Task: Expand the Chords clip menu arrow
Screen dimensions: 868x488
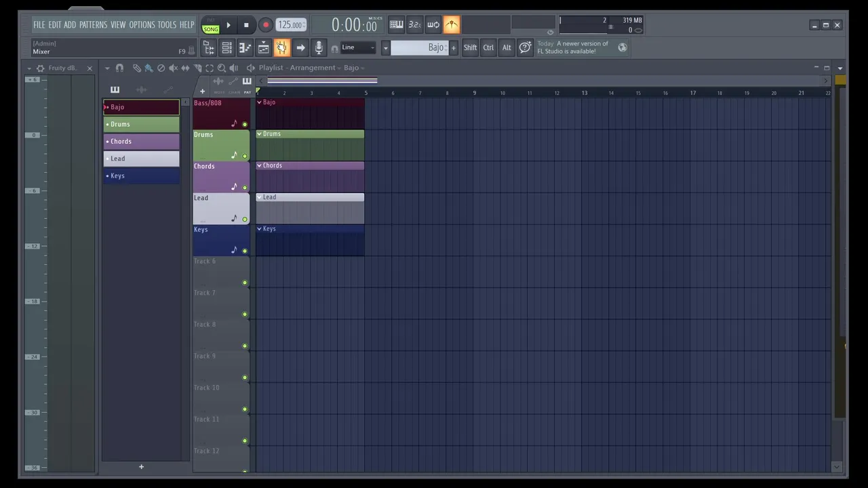Action: tap(259, 165)
